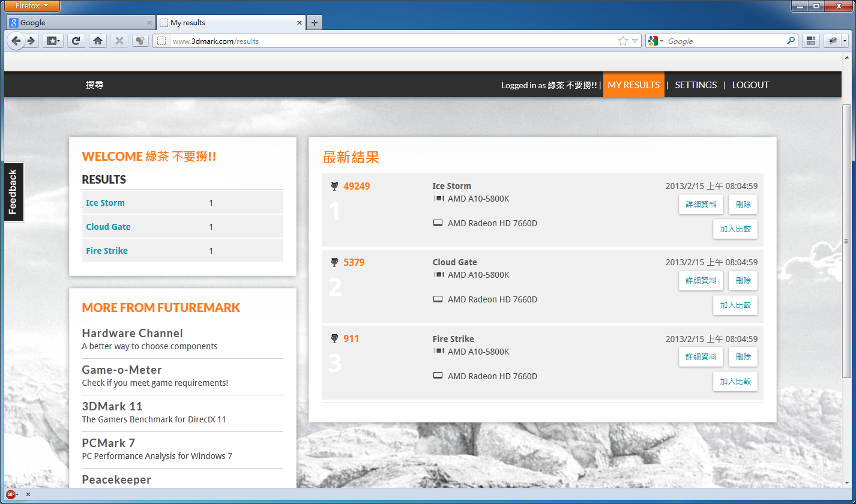Click 詳細資料 button for Ice Storm result
Viewport: 856px width, 504px height.
701,205
